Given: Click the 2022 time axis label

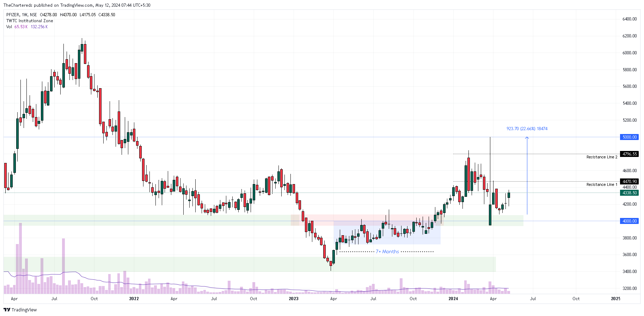Looking at the screenshot, I should [x=134, y=299].
